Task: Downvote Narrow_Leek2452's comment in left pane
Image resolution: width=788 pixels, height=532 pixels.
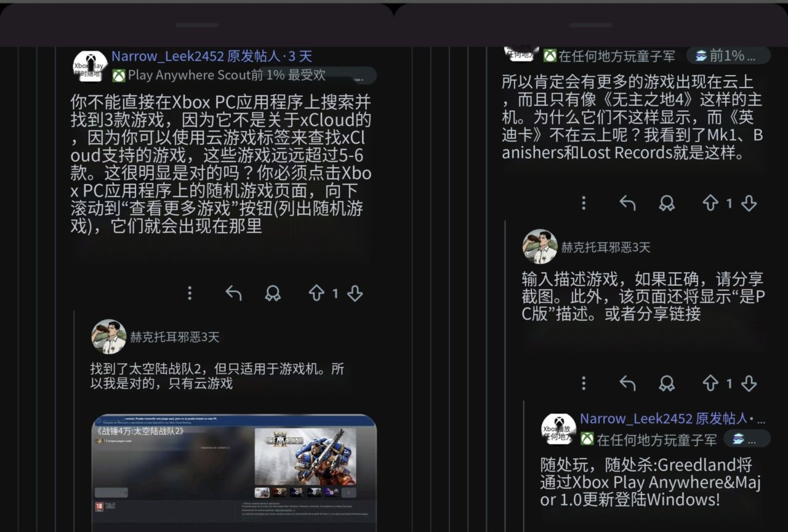Action: tap(355, 293)
